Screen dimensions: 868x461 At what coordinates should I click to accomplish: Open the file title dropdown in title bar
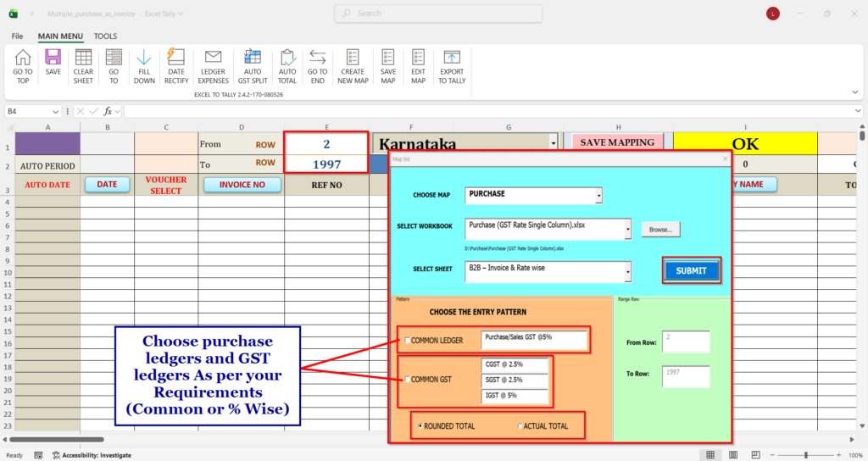click(x=181, y=14)
